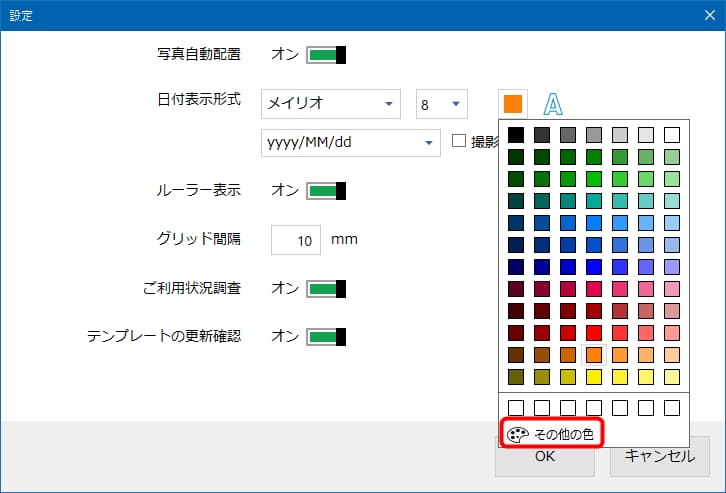Choose その他の色 (other colors) option
The image size is (726, 493).
552,434
